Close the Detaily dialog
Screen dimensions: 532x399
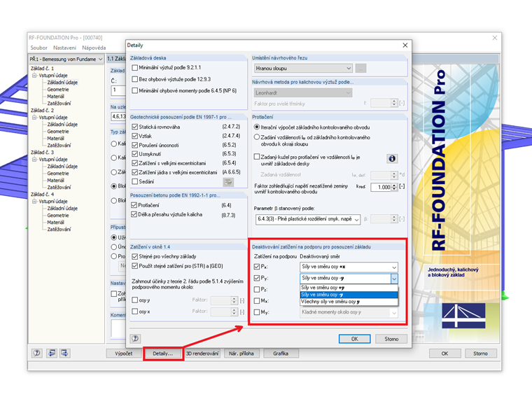coord(405,45)
